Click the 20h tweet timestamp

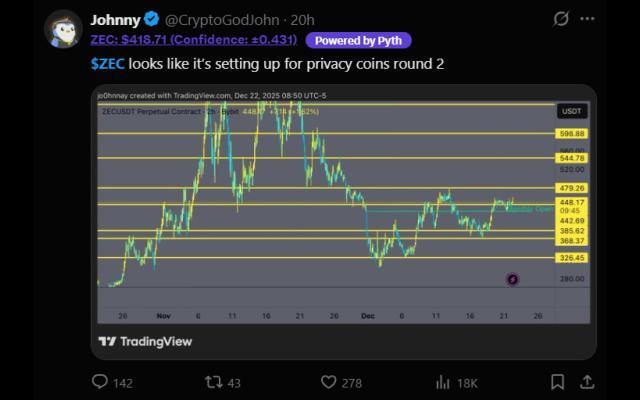click(x=302, y=19)
